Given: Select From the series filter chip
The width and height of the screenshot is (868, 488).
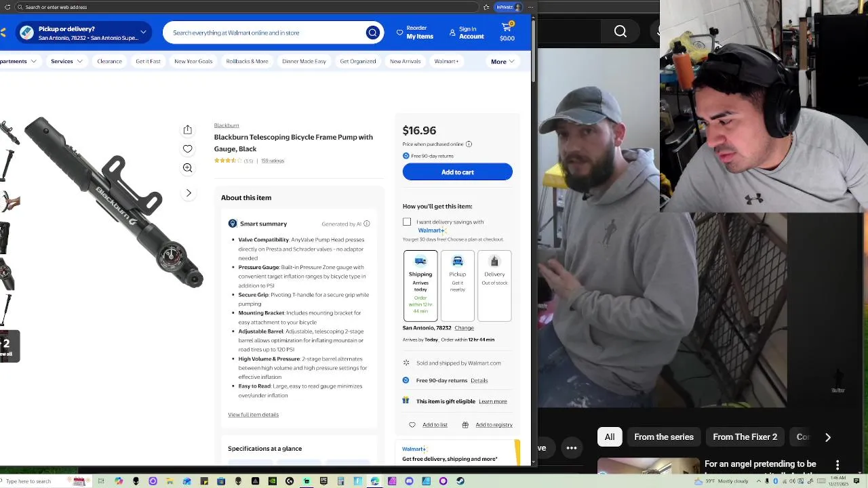Looking at the screenshot, I should tap(664, 437).
